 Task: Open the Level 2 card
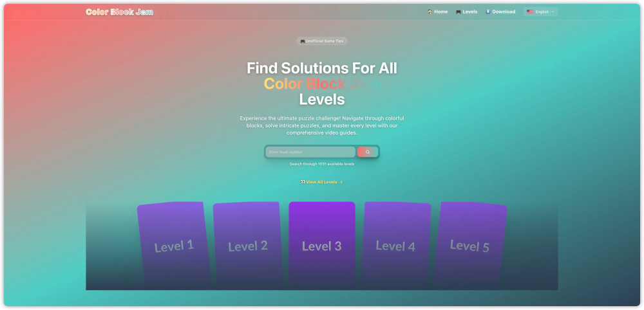click(x=248, y=245)
